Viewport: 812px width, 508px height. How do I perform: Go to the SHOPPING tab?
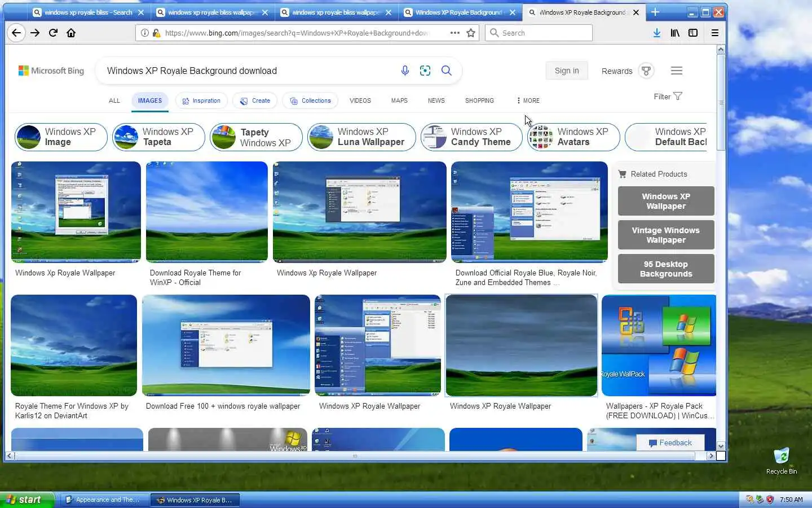pyautogui.click(x=479, y=100)
